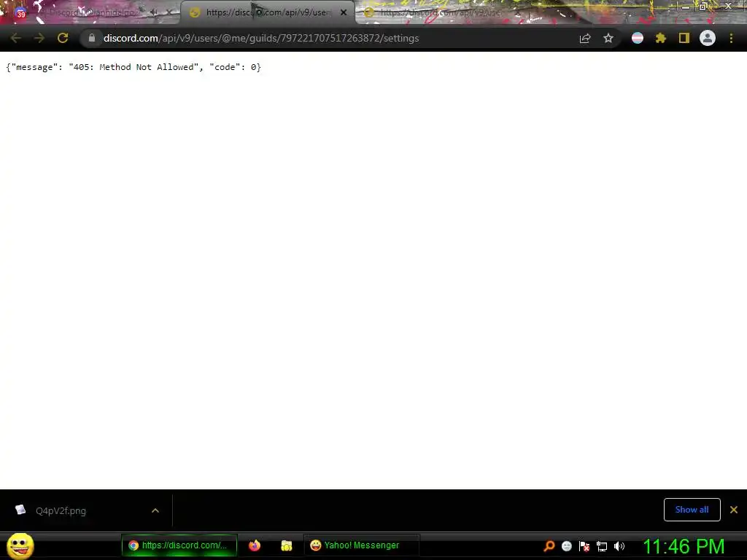Screen dimensions: 747x560
Task: Open the Chrome profile avatar menu
Action: coord(708,38)
